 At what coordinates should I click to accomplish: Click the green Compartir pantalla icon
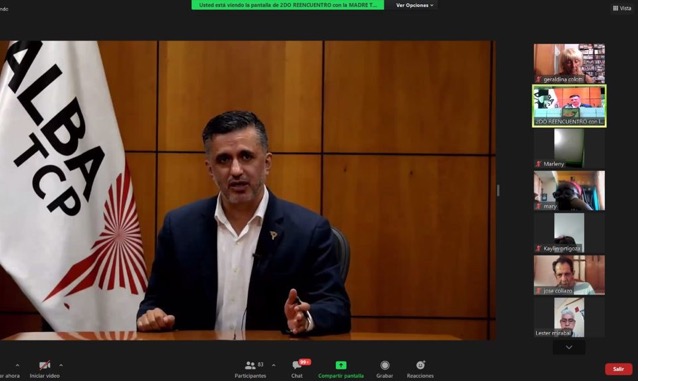pyautogui.click(x=341, y=365)
